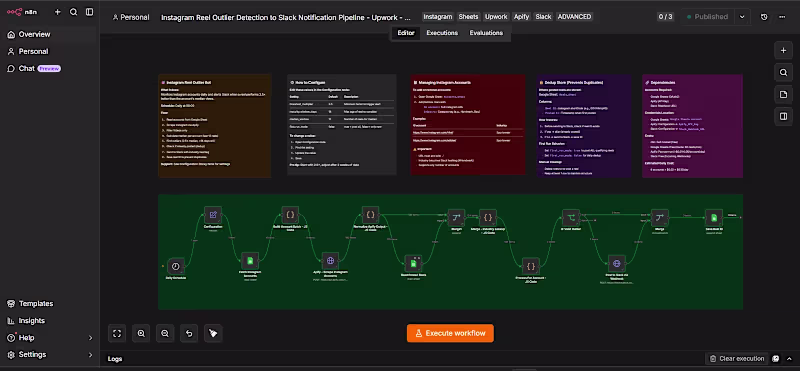Image resolution: width=800 pixels, height=371 pixels.
Task: Click the Instagram tag
Action: coord(438,17)
